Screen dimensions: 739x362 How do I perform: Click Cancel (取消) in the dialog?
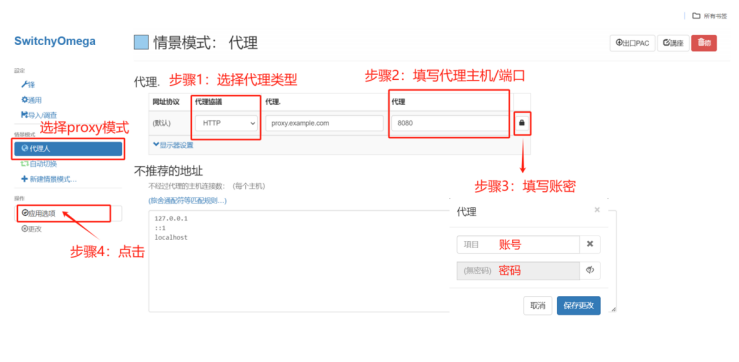[x=538, y=306]
